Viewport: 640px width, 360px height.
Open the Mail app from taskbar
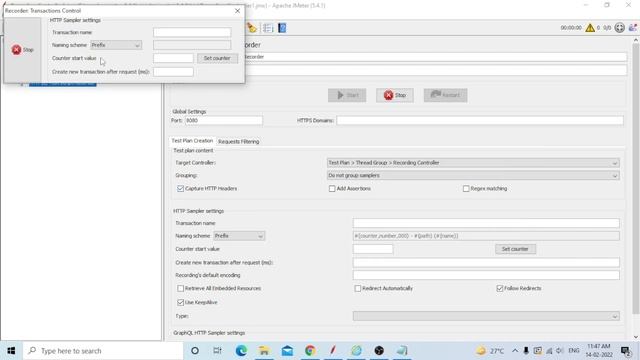pyautogui.click(x=287, y=351)
